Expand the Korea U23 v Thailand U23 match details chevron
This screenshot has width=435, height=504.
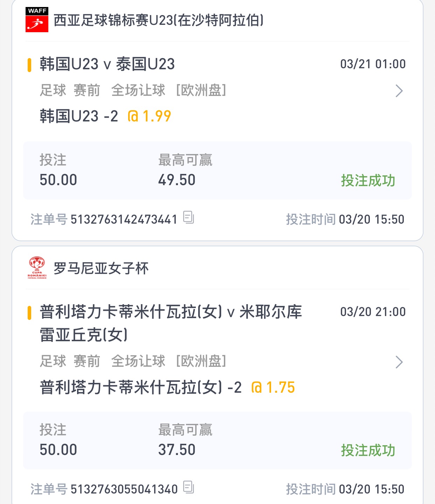click(399, 91)
